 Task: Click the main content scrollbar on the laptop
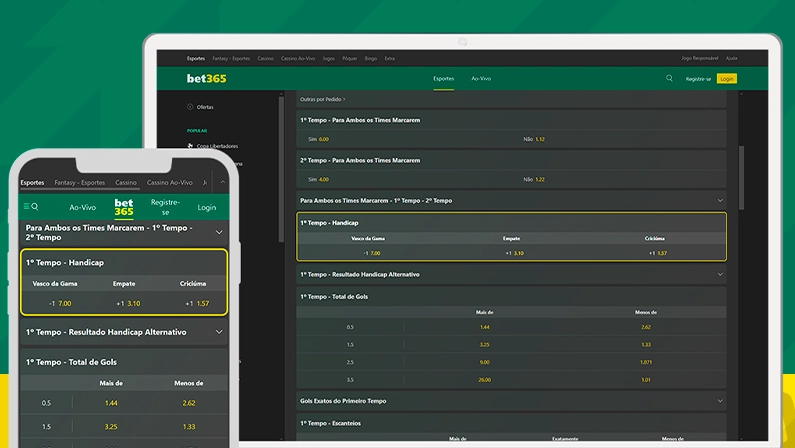click(x=741, y=178)
